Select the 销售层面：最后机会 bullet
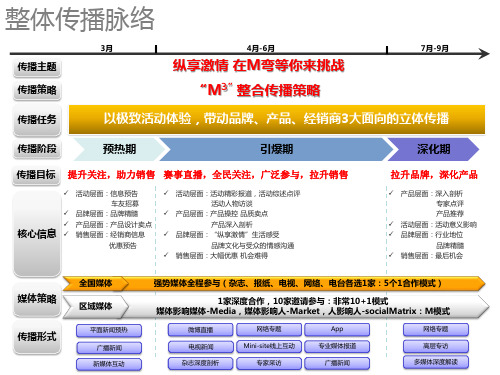This screenshot has width=500, height=375. 431,256
